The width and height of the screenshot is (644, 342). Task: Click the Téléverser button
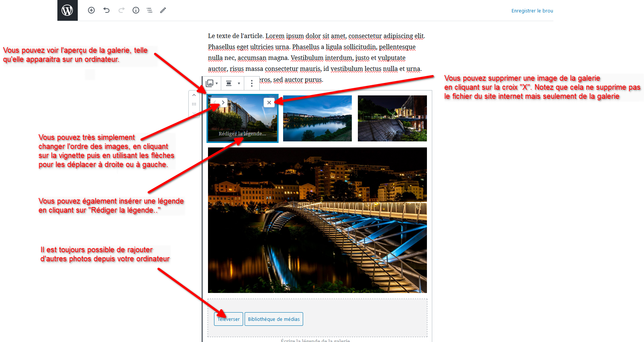tap(228, 319)
